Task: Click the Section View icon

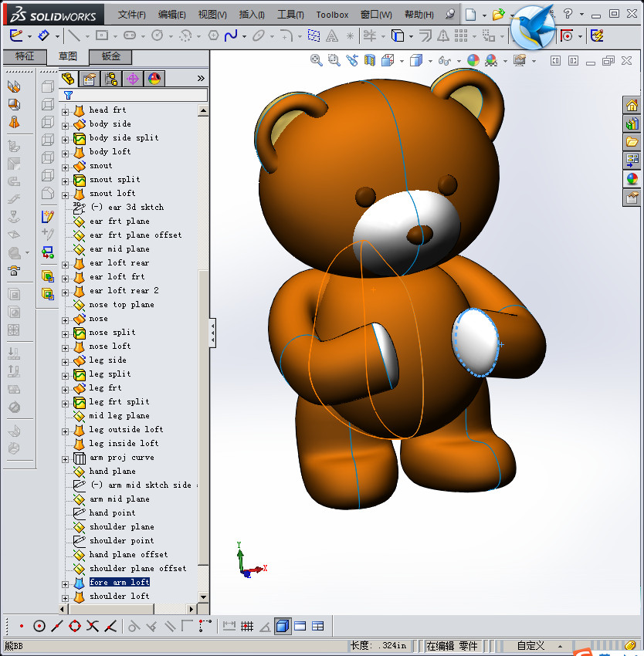Action: coord(369,61)
